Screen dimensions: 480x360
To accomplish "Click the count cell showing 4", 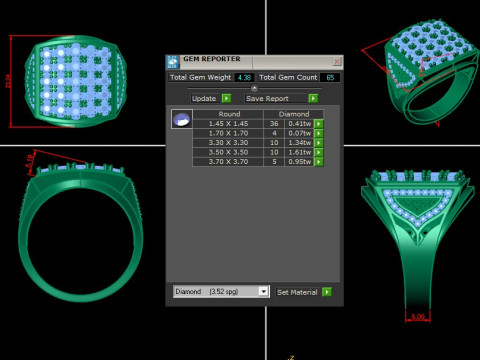I will pyautogui.click(x=274, y=133).
